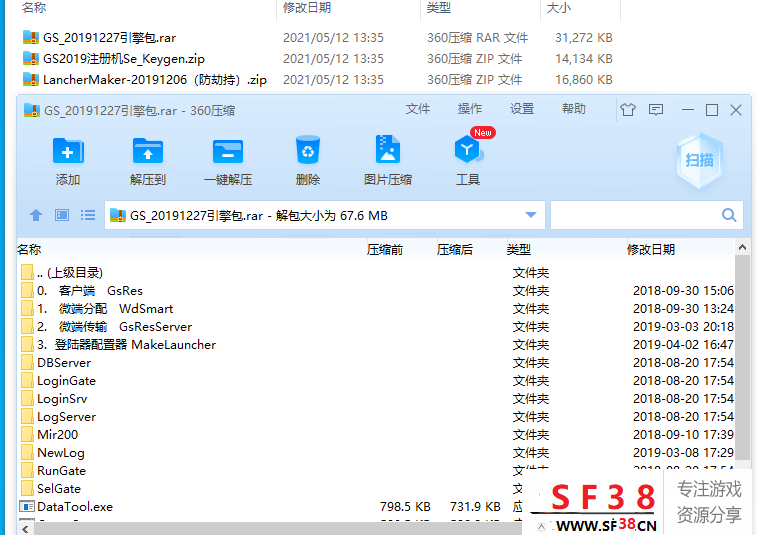Viewport: 757px width, 535px height.
Task: Open the skin (shirt) icon in title bar
Action: click(x=628, y=110)
